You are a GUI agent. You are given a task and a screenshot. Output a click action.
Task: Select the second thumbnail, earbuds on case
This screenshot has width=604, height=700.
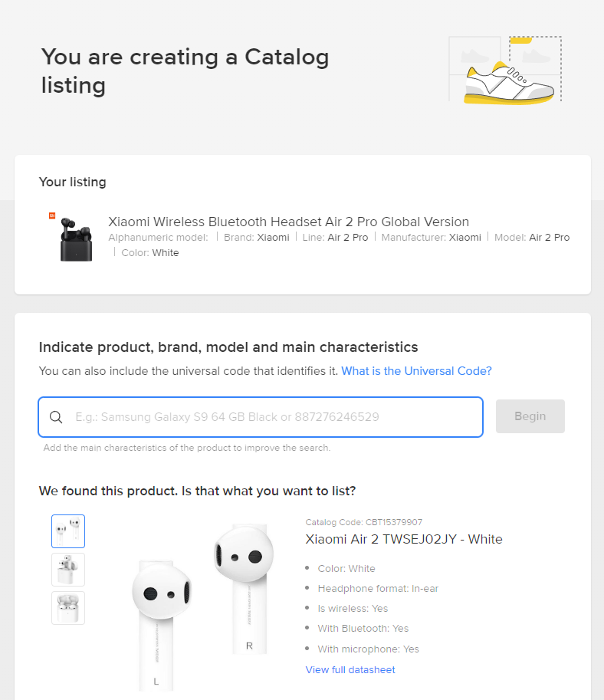(x=68, y=570)
